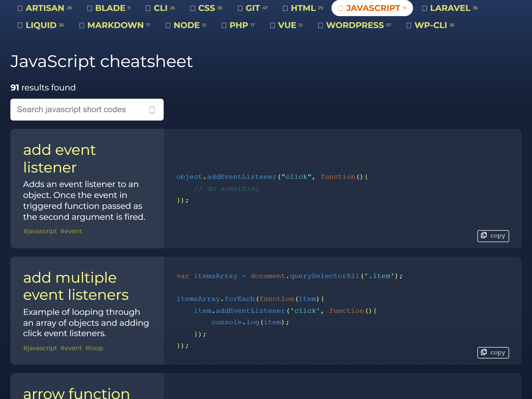This screenshot has width=532, height=399.
Task: Open the WP-CLI cheatsheet tab
Action: [430, 25]
